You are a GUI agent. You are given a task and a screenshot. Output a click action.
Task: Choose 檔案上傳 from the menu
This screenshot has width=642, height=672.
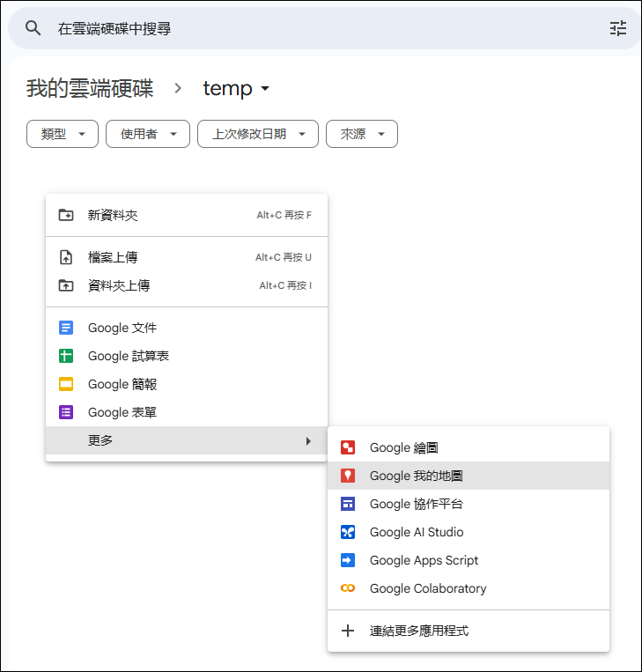click(187, 257)
